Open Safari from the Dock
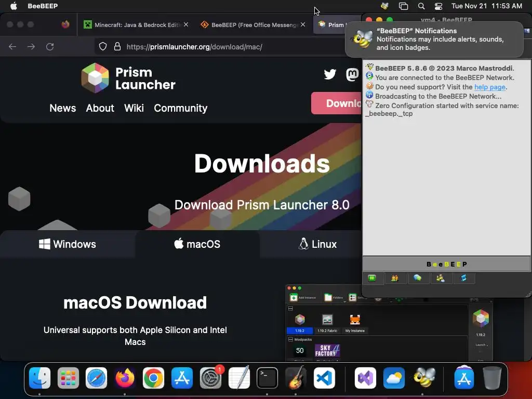The image size is (532, 399). click(96, 378)
